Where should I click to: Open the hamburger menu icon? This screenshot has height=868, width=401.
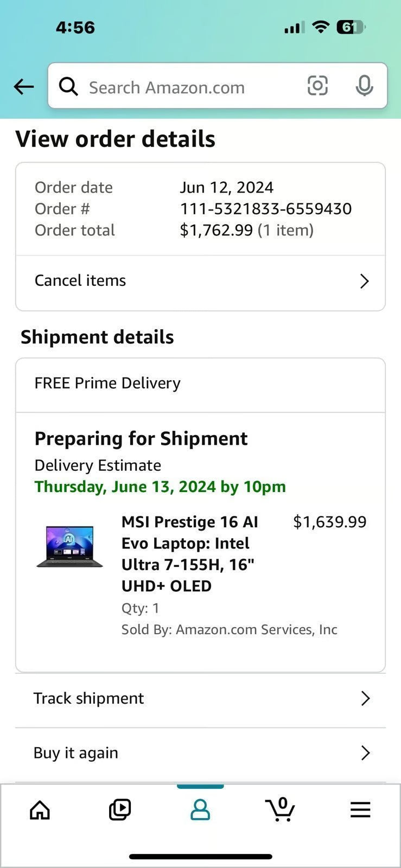pyautogui.click(x=360, y=809)
